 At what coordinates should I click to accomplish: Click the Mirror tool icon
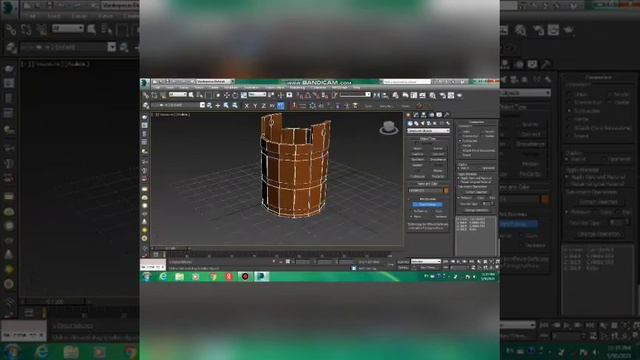(x=376, y=95)
